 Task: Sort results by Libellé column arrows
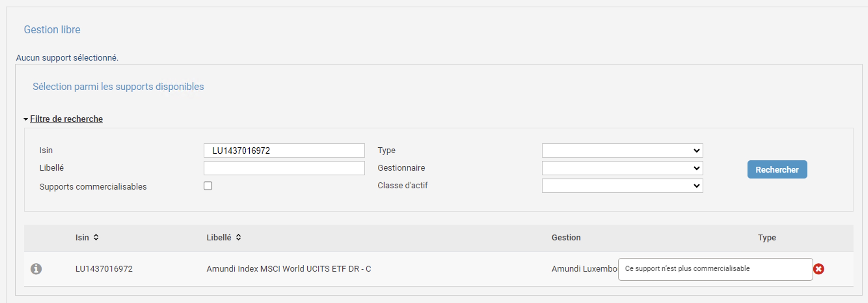[238, 237]
